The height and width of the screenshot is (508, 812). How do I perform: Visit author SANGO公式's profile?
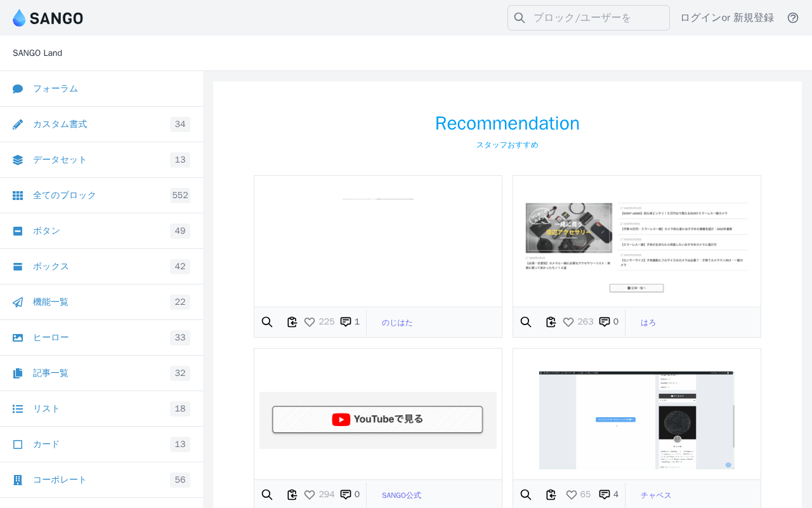pos(402,495)
